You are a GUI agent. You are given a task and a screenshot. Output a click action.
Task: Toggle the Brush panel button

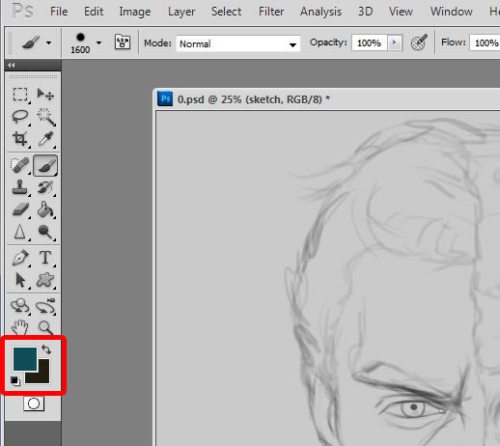tap(122, 42)
